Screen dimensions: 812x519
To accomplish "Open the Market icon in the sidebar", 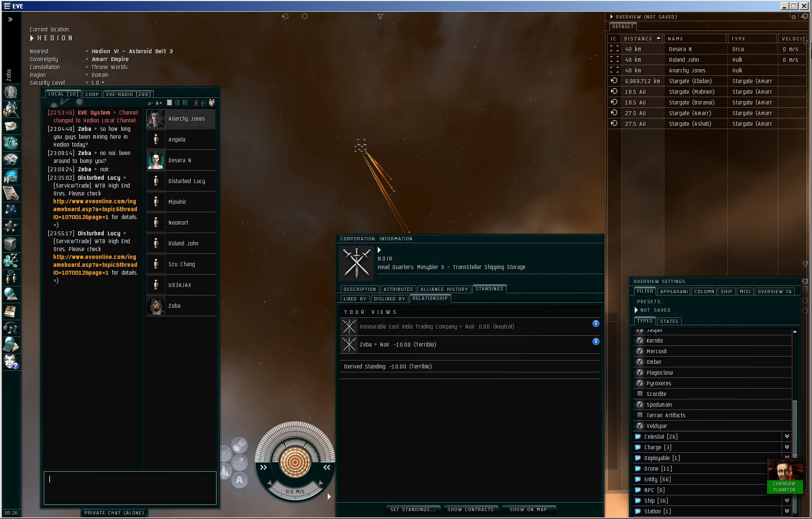I will click(11, 160).
